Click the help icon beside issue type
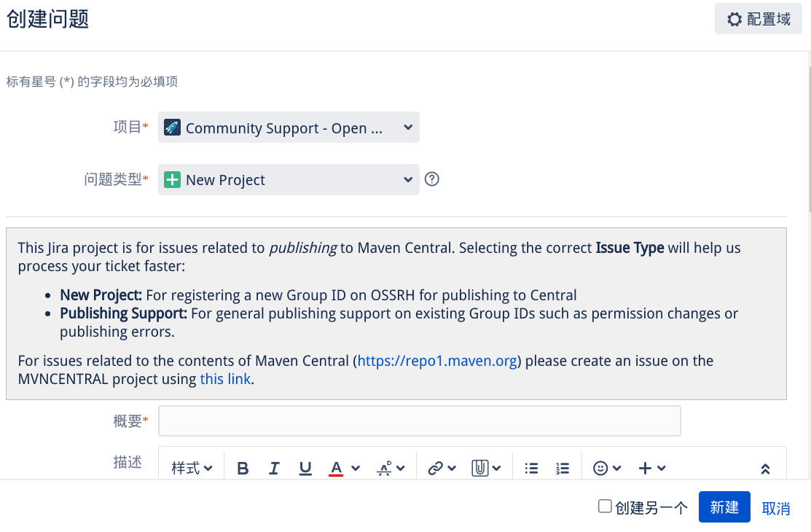Image resolution: width=811 pixels, height=532 pixels. tap(431, 179)
